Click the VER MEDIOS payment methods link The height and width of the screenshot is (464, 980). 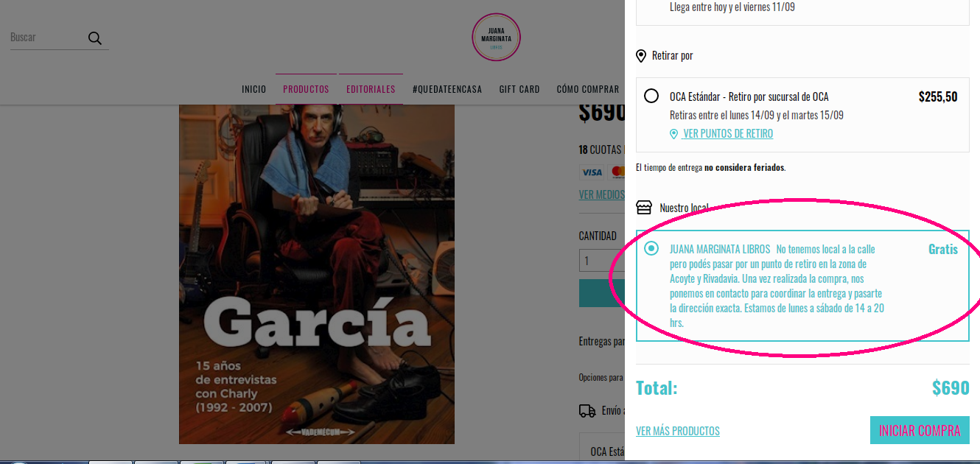point(601,194)
